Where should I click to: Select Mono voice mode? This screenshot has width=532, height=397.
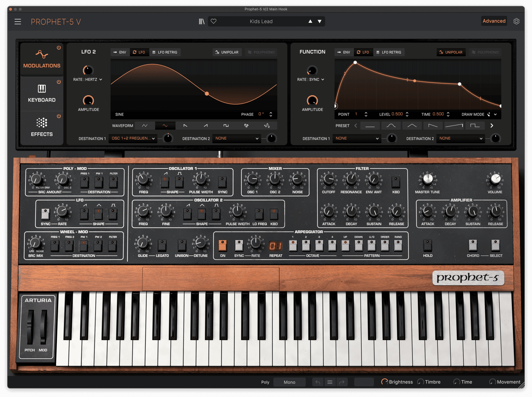click(x=289, y=382)
